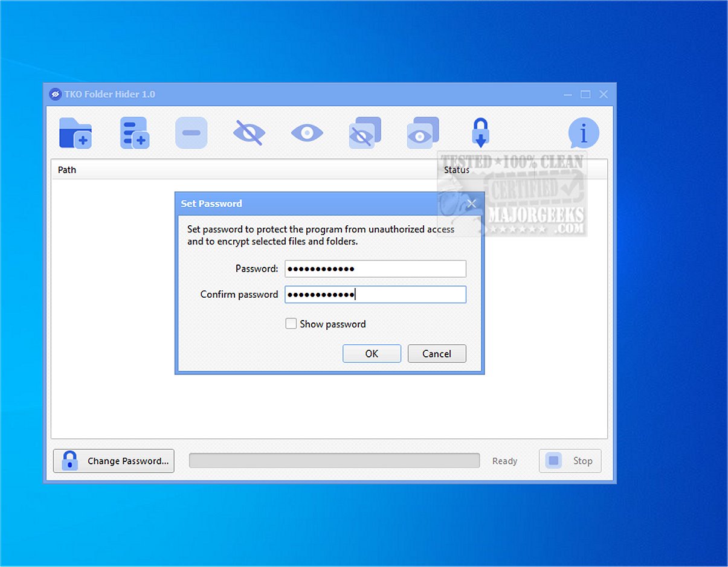Focus the Password input field
The height and width of the screenshot is (567, 728).
[x=375, y=269]
